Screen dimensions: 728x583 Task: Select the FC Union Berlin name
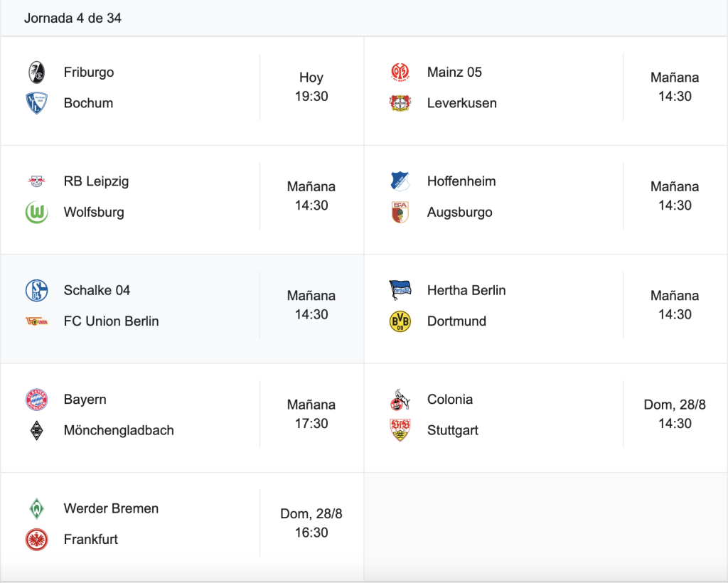[x=112, y=321]
